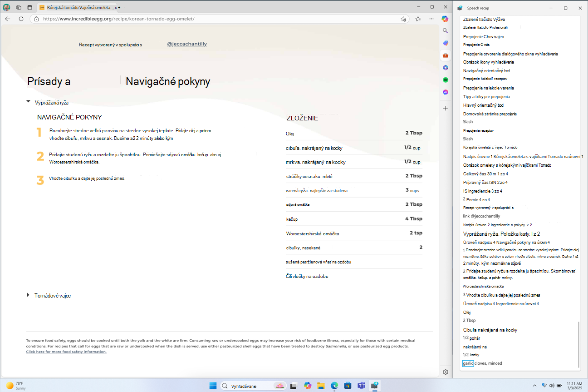Viewport: 588px width, 392px height.
Task: Open the sidebar Microsoft 365 icon
Action: (446, 68)
